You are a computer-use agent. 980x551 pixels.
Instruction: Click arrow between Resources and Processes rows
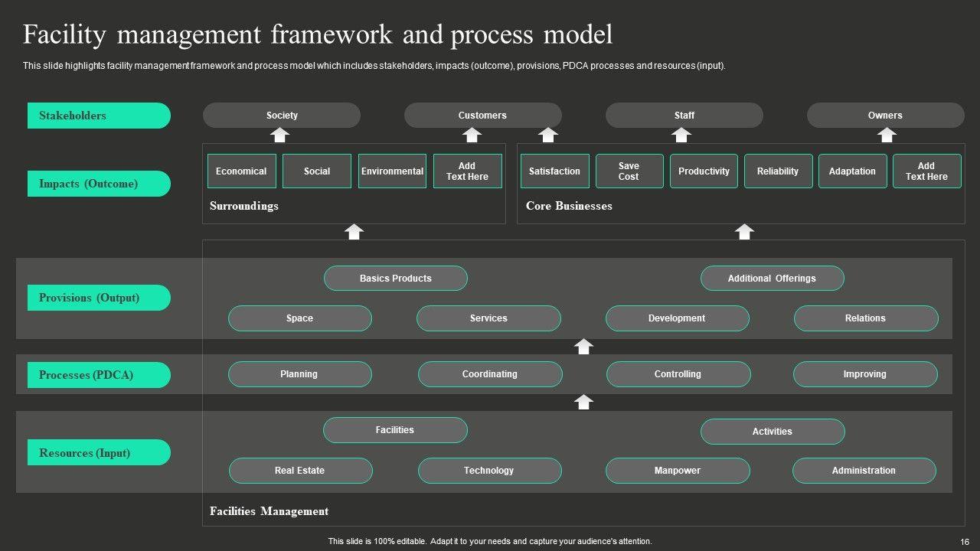[x=583, y=402]
